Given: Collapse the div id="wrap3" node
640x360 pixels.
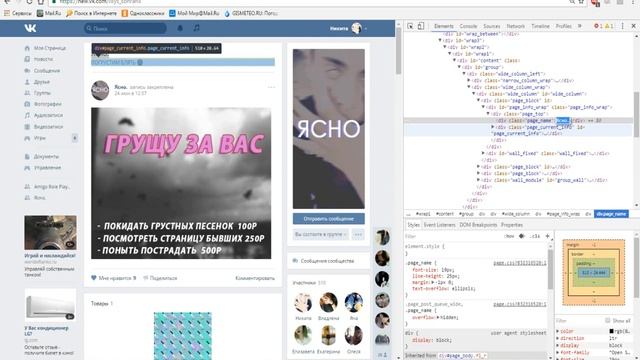Looking at the screenshot, I should [440, 40].
